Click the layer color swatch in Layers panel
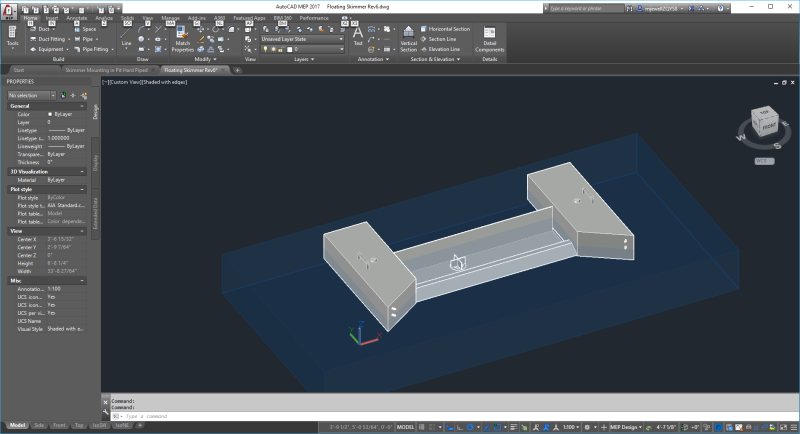800x434 pixels. 289,49
